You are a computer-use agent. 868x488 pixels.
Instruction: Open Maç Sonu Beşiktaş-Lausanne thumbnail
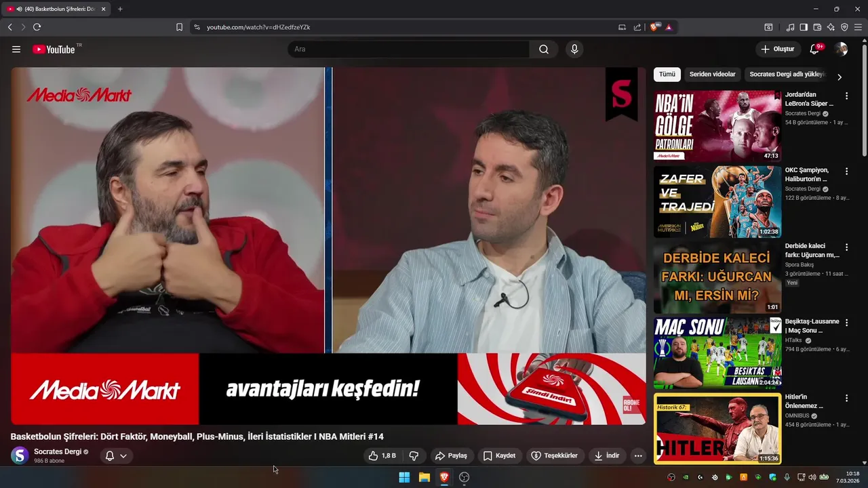(x=717, y=352)
